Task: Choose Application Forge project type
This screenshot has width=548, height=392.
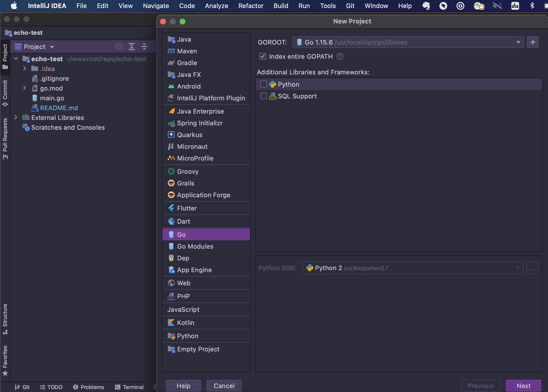Action: [206, 195]
